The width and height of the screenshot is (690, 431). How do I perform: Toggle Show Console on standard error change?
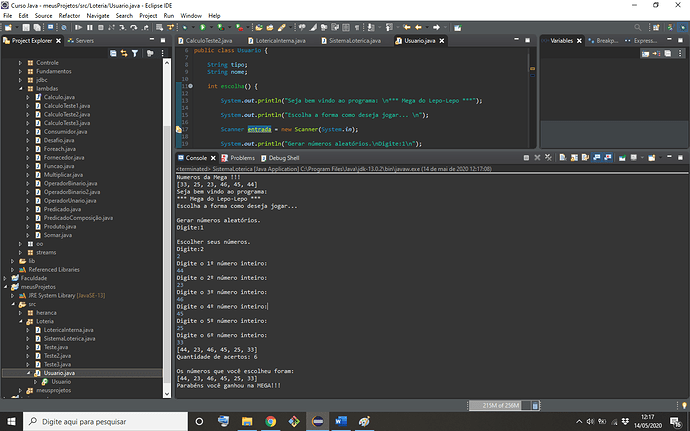click(608, 158)
